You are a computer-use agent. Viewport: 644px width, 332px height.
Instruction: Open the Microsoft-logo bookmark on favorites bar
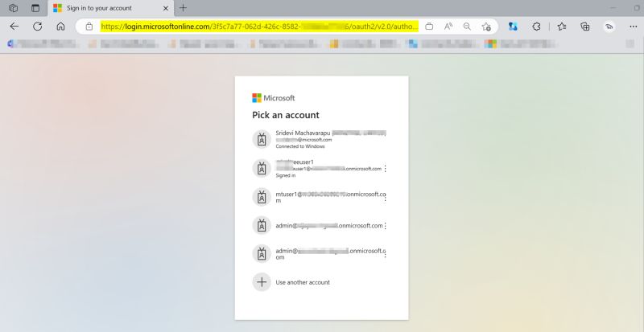[x=521, y=43]
